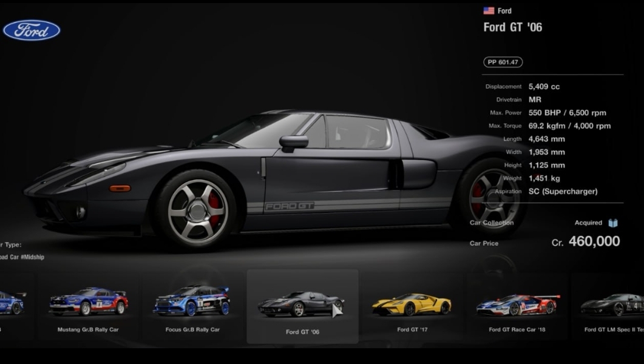Click the SC (Supercharger) aspiration value
Viewport: 644px width, 364px height.
pyautogui.click(x=563, y=192)
